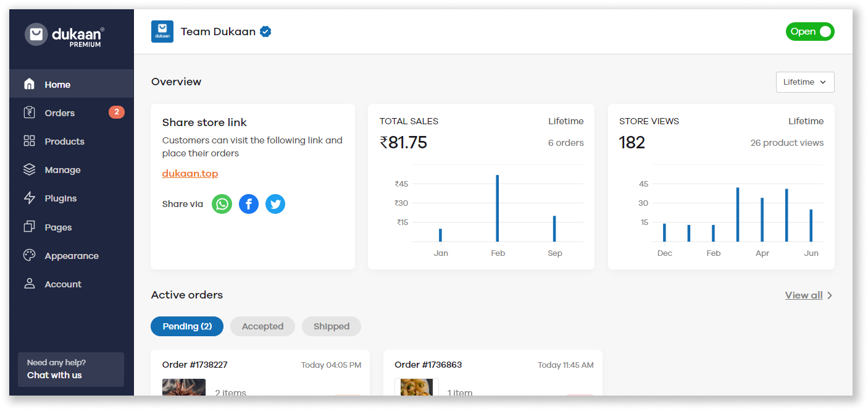Screen dimensions: 868x411
Task: Click View all active orders
Action: (804, 295)
